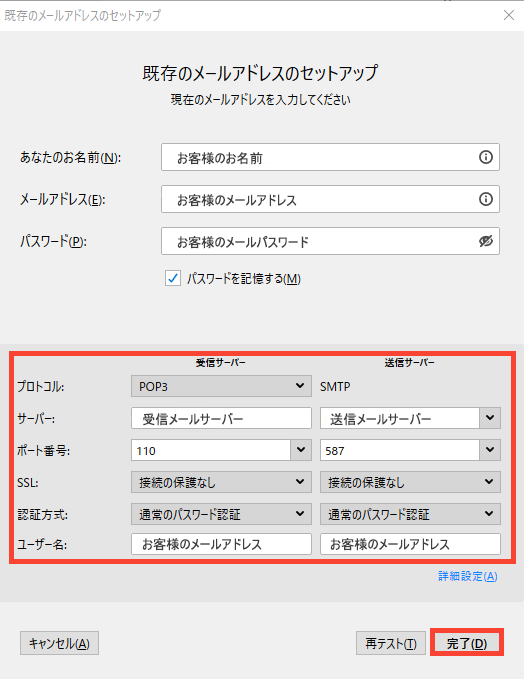Click the incoming server 受信メールサーバー field
This screenshot has width=524, height=679.
click(221, 418)
